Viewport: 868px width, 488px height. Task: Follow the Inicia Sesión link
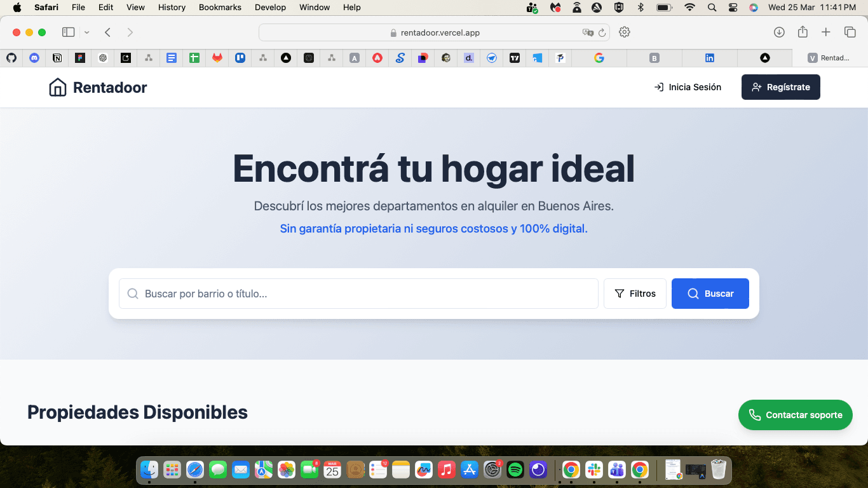click(688, 87)
